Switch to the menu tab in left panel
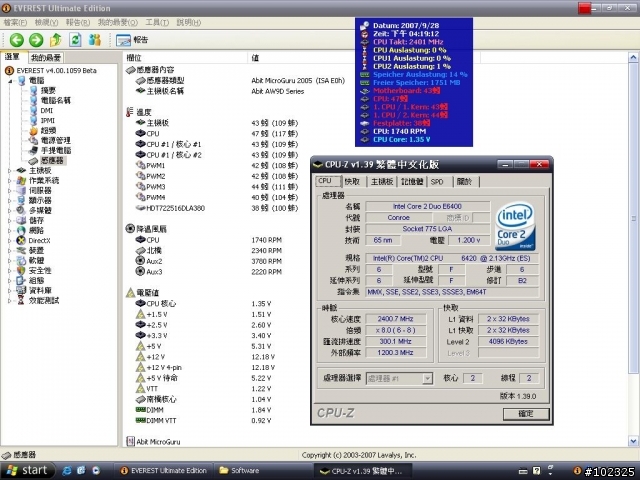The height and width of the screenshot is (480, 640). pos(13,57)
